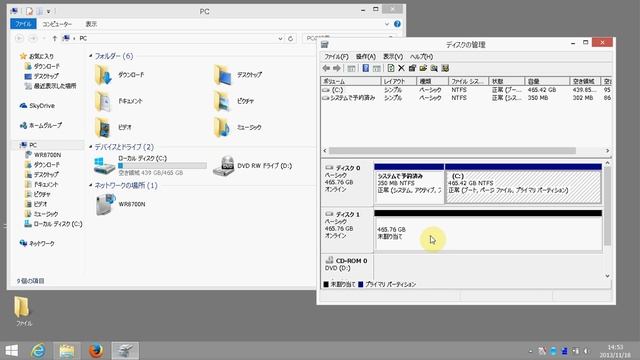640x360 pixels.
Task: Select PC node in navigation pane
Action: coord(33,145)
